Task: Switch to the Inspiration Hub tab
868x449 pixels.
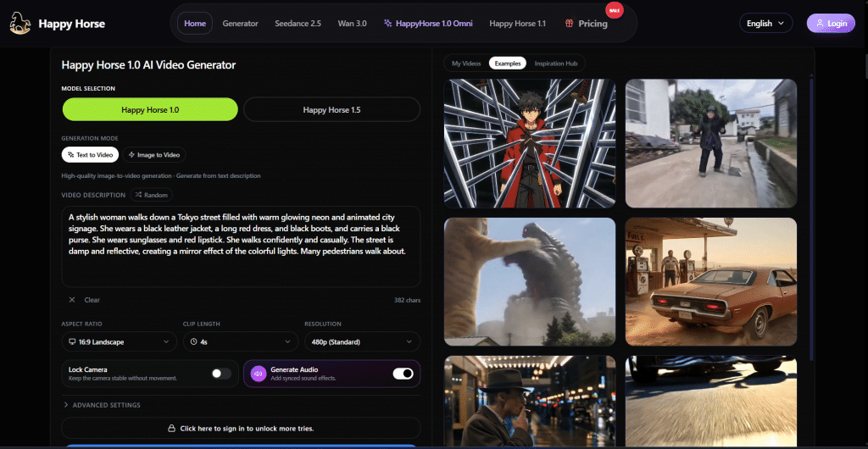Action: pos(556,64)
